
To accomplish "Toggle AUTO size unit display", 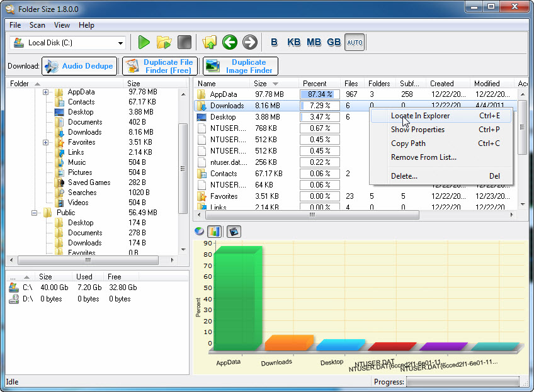I will pos(355,42).
